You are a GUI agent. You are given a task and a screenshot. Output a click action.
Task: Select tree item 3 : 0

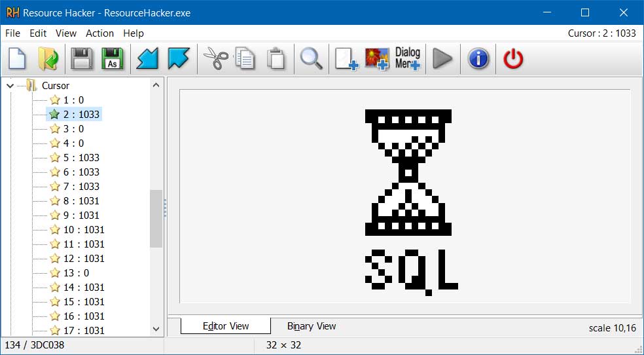coord(73,128)
